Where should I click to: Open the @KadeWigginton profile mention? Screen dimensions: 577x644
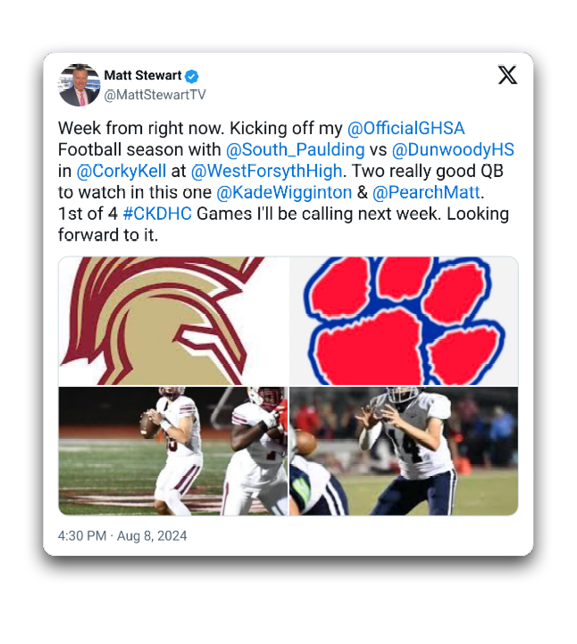(284, 192)
